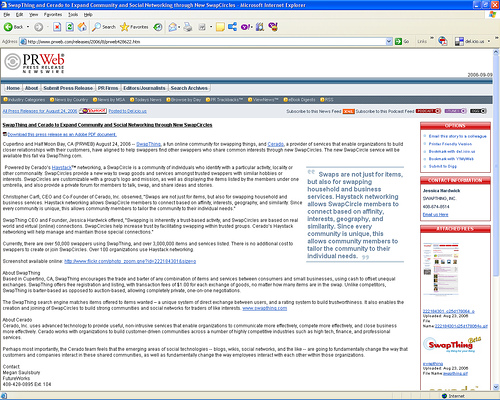Open the attached screenshot thumbnail
Screen dimensions: 500x400
tap(441, 268)
